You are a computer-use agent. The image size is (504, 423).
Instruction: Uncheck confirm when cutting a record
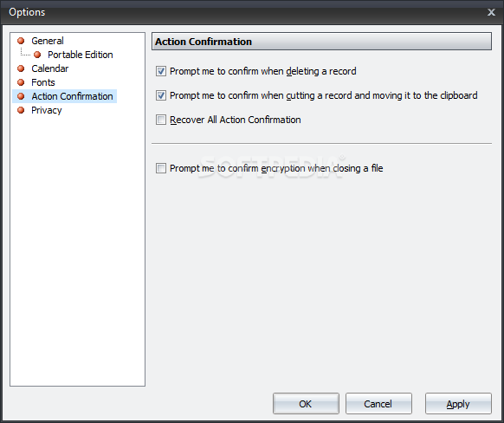pos(161,95)
